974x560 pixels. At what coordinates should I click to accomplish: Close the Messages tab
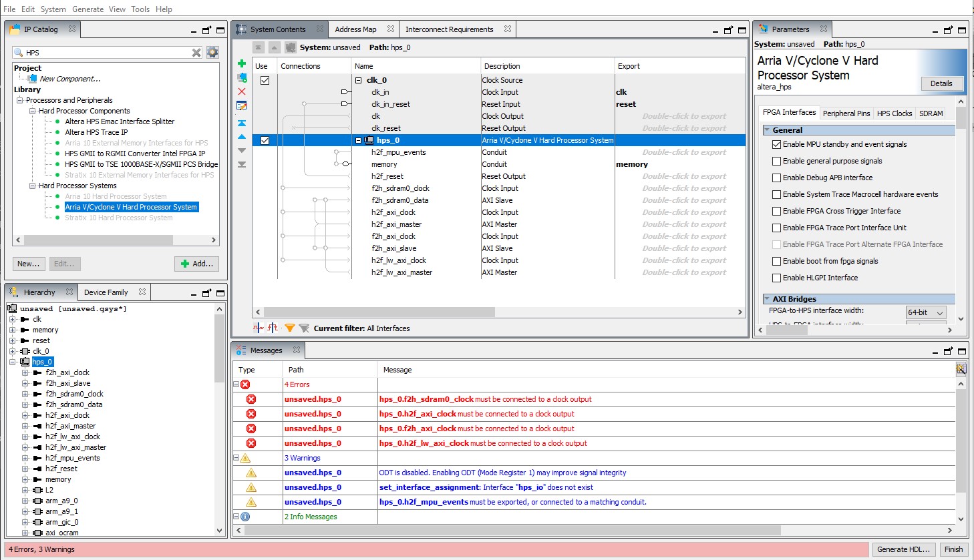click(297, 350)
